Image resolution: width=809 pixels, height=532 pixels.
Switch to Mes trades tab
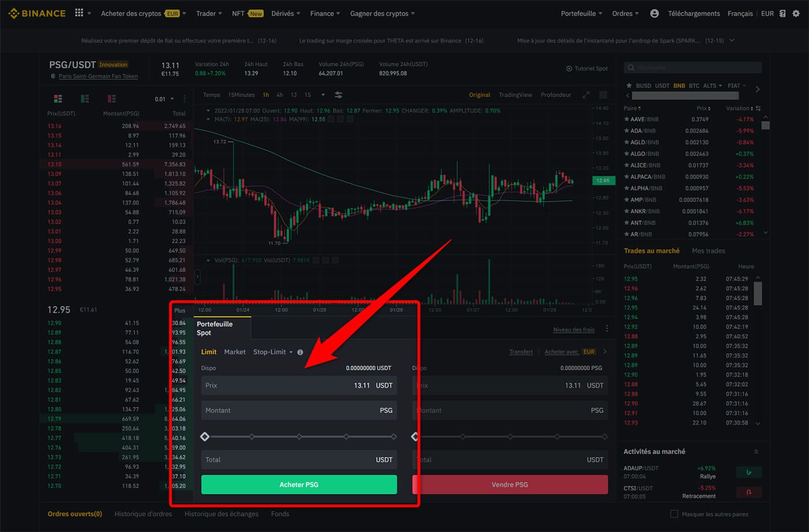(x=708, y=251)
